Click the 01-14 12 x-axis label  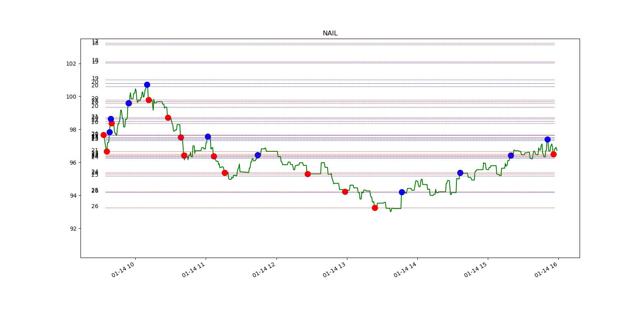click(x=264, y=269)
